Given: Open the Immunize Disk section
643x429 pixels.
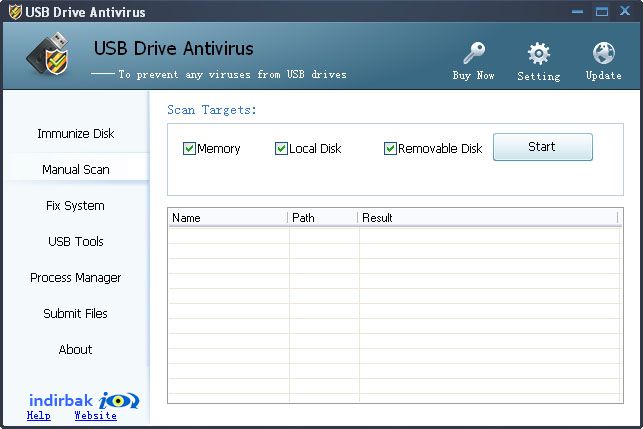Looking at the screenshot, I should [x=76, y=134].
